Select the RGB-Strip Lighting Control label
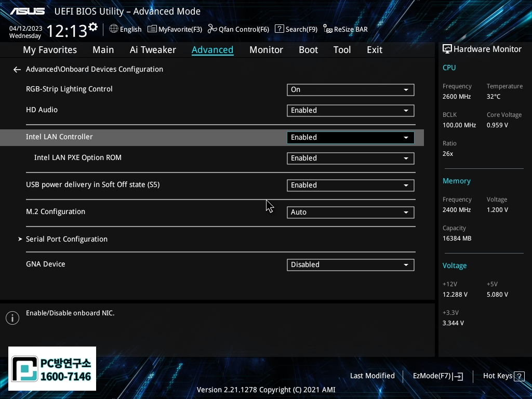The width and height of the screenshot is (532, 399). pyautogui.click(x=69, y=89)
